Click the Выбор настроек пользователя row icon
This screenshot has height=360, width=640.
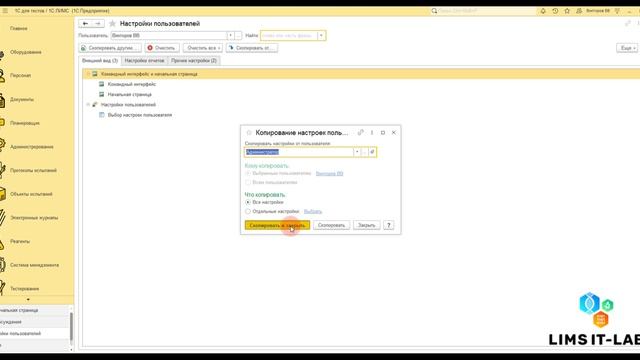(x=102, y=115)
